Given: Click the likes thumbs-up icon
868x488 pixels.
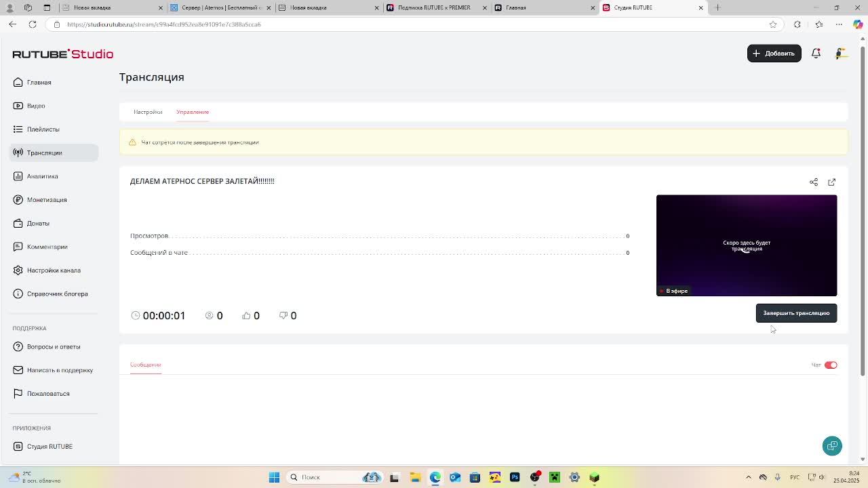Looking at the screenshot, I should [246, 316].
